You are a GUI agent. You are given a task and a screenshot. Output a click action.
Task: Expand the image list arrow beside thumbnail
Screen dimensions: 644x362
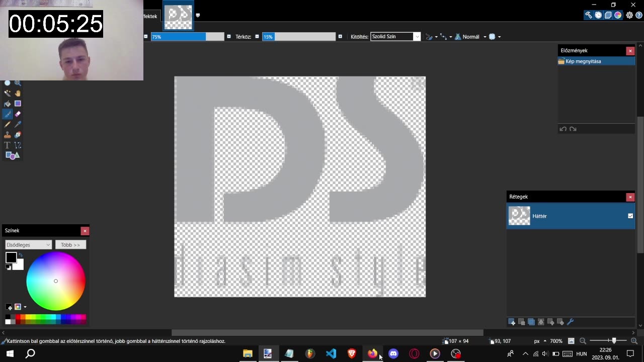click(198, 15)
